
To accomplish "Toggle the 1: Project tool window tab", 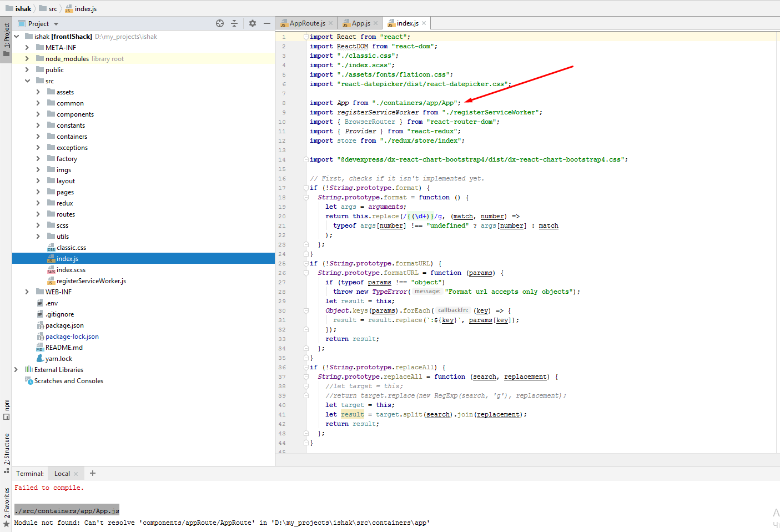I will coord(6,40).
